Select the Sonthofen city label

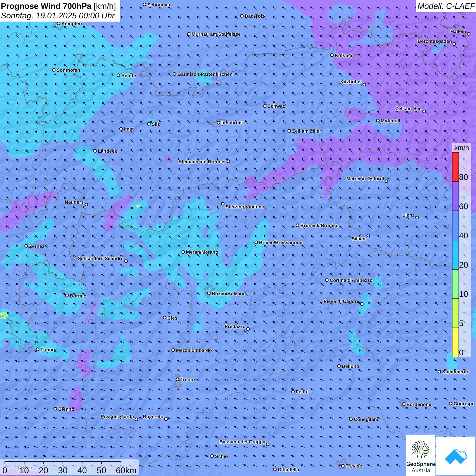pos(68,70)
